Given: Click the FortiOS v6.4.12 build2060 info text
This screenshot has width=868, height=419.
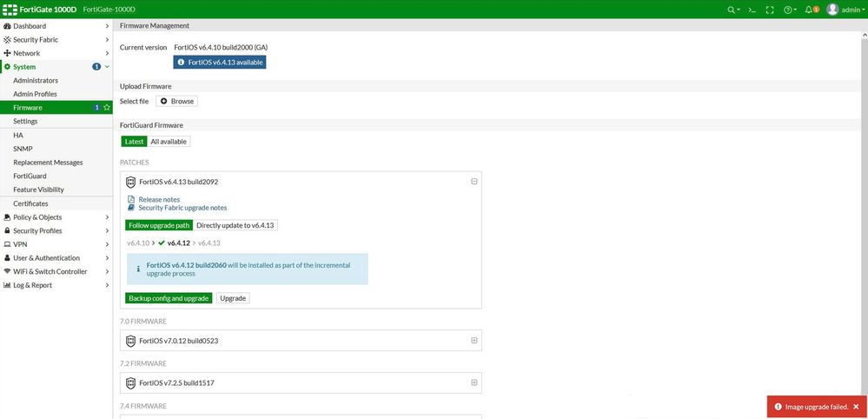Looking at the screenshot, I should (187, 265).
